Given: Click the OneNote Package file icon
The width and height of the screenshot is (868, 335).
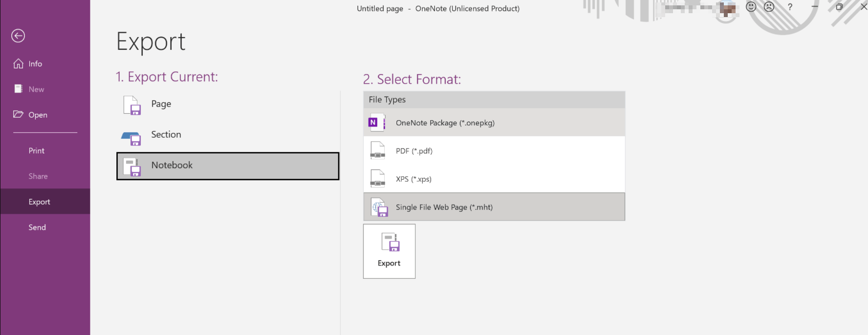Looking at the screenshot, I should coord(377,123).
